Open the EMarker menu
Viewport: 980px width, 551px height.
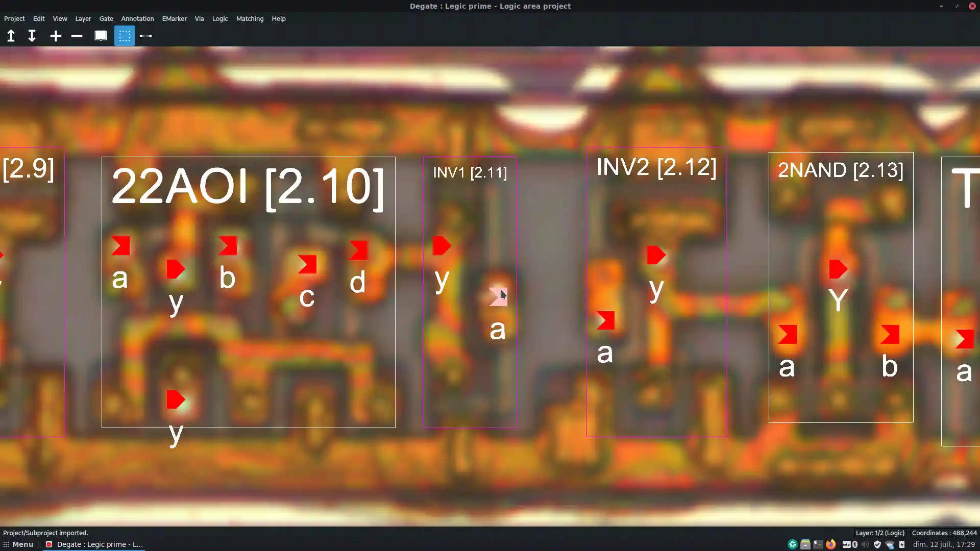click(174, 18)
